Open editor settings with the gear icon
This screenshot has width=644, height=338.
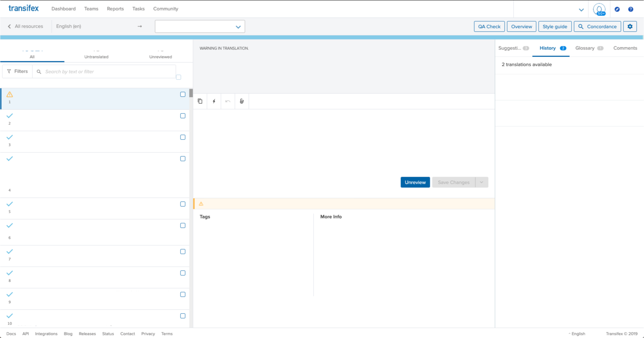click(630, 26)
